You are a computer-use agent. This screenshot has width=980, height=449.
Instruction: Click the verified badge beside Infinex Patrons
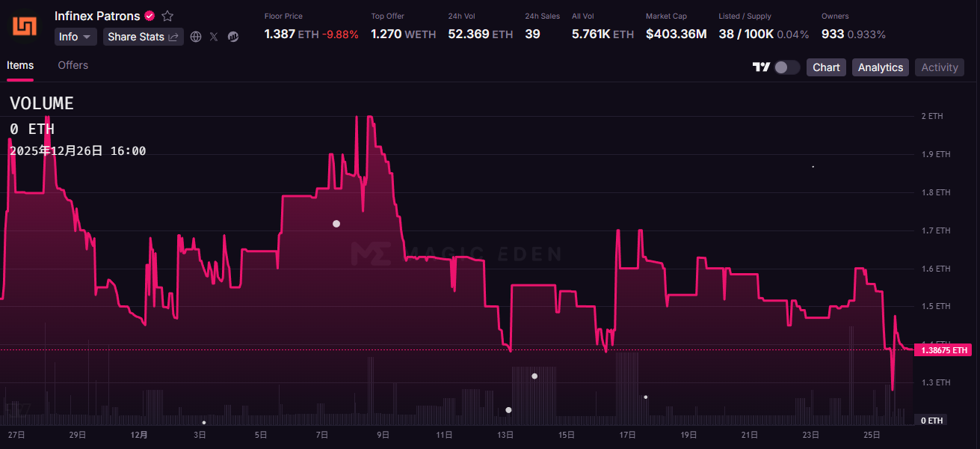pos(150,15)
